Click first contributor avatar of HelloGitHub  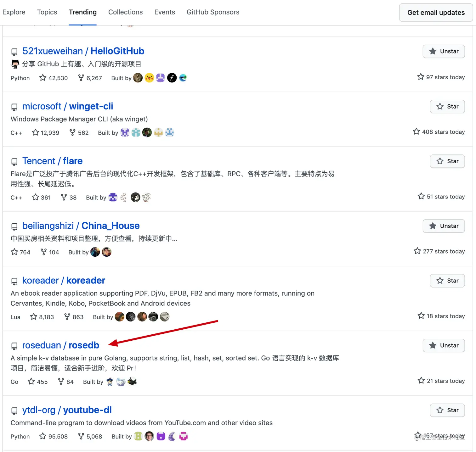pyautogui.click(x=138, y=78)
